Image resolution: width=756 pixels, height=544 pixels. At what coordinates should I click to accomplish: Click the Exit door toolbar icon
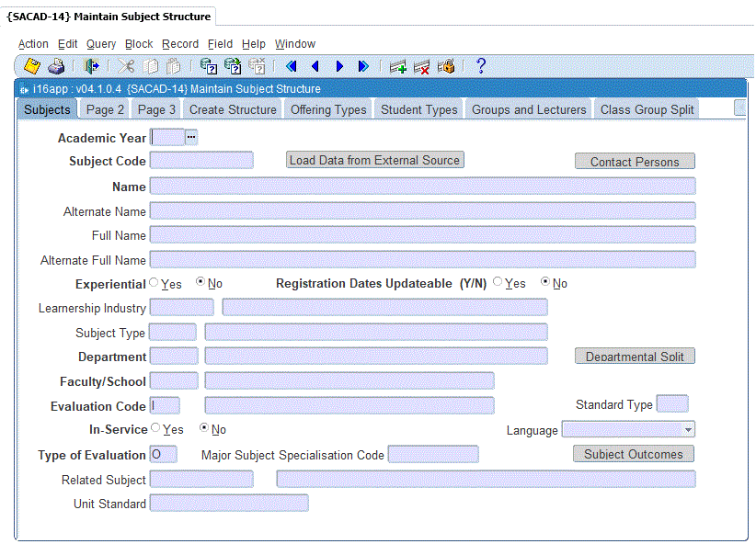tap(91, 66)
